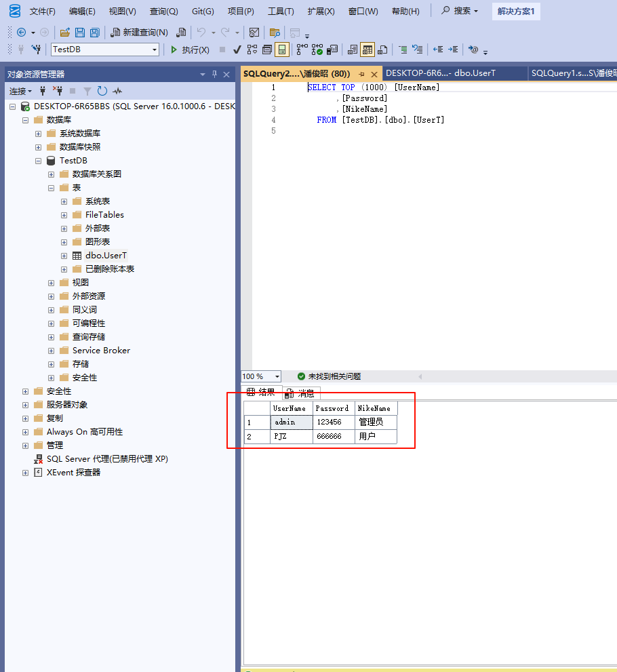Click the NikeName column header
The width and height of the screenshot is (617, 672).
(376, 408)
